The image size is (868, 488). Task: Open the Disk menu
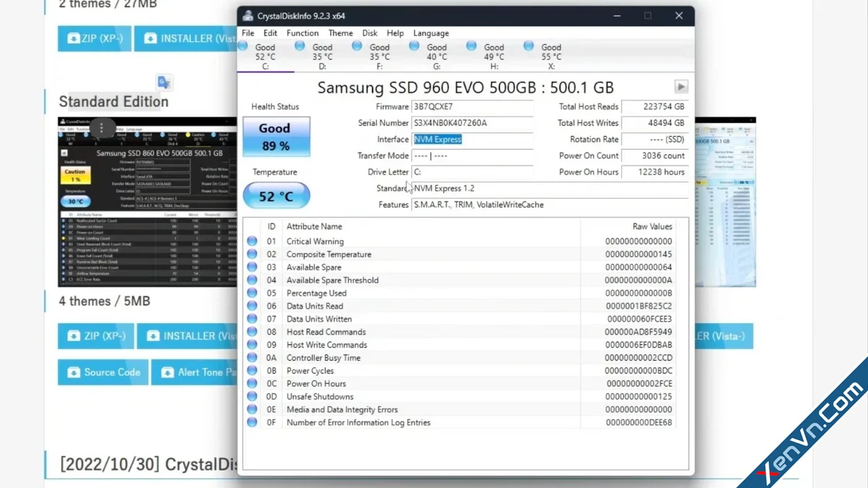(x=370, y=33)
